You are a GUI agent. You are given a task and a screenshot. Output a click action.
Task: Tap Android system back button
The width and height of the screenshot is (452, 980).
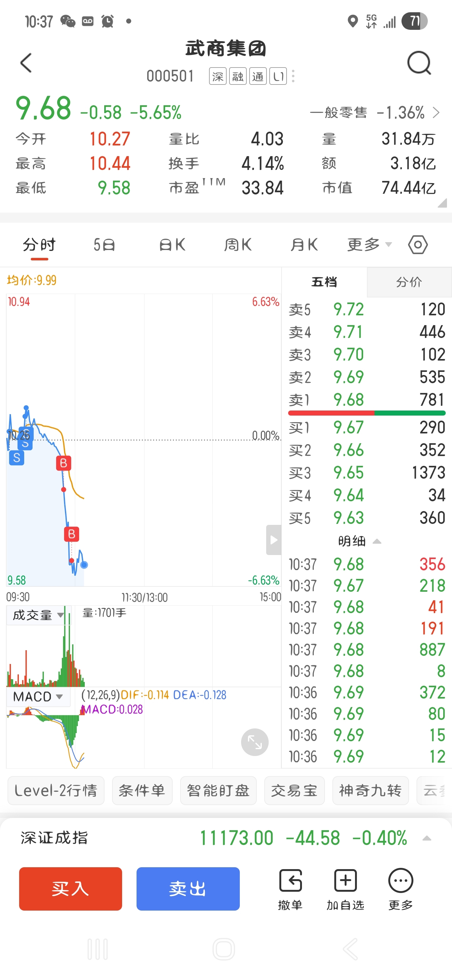[351, 949]
